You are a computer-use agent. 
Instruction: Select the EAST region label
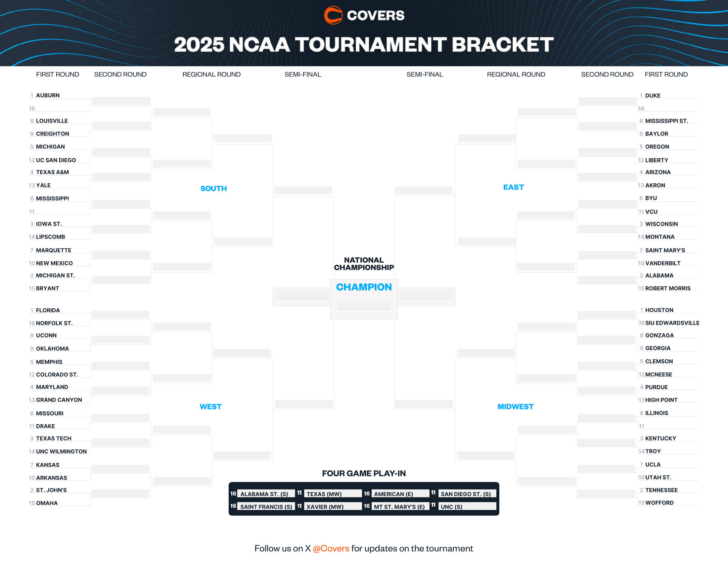coord(513,187)
